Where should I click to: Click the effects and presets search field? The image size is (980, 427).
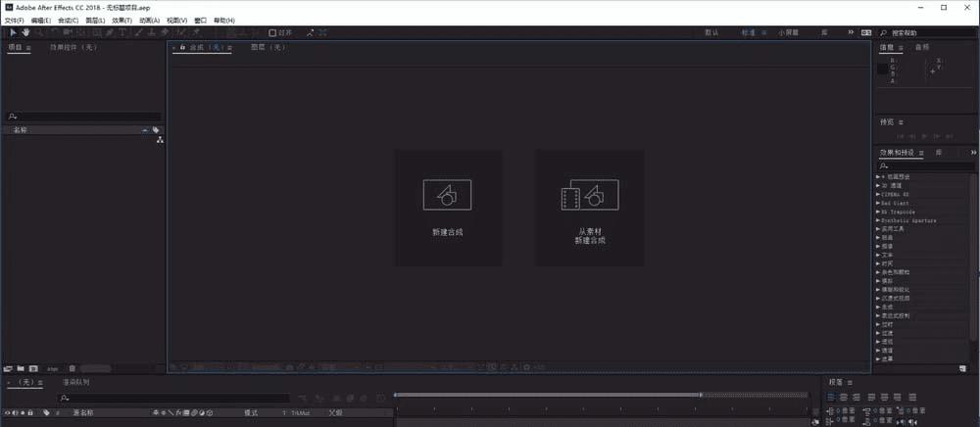927,166
